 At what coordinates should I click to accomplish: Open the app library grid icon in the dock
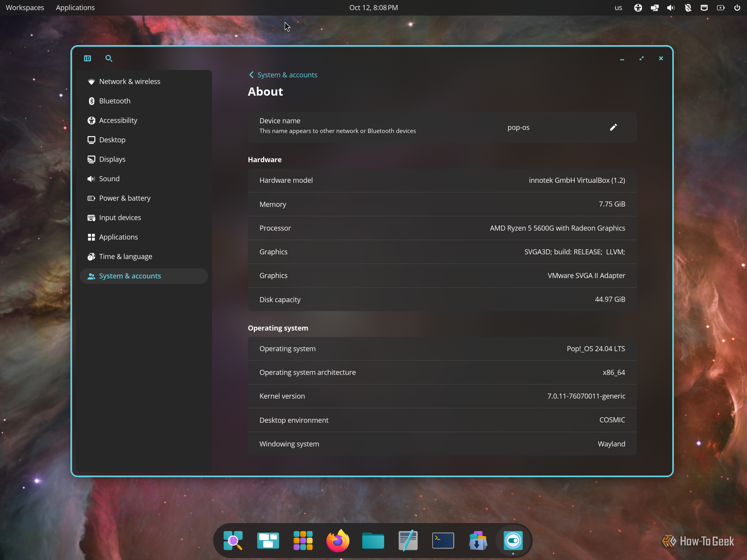pyautogui.click(x=303, y=541)
